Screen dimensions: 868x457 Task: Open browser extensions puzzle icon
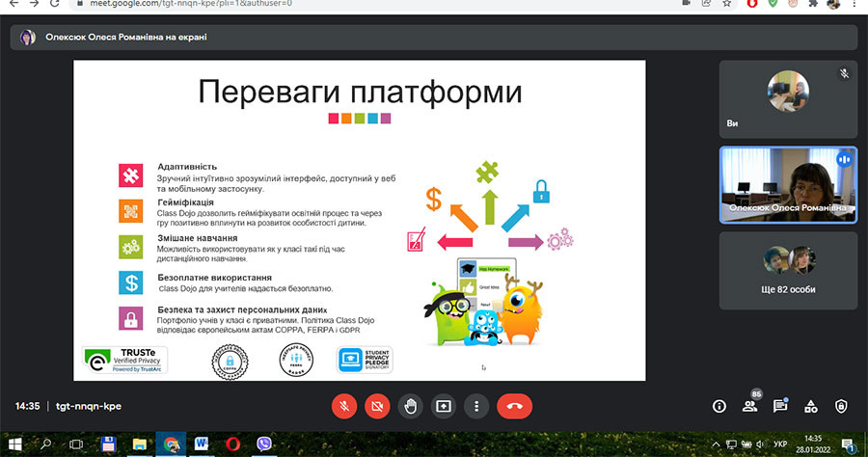pyautogui.click(x=813, y=3)
